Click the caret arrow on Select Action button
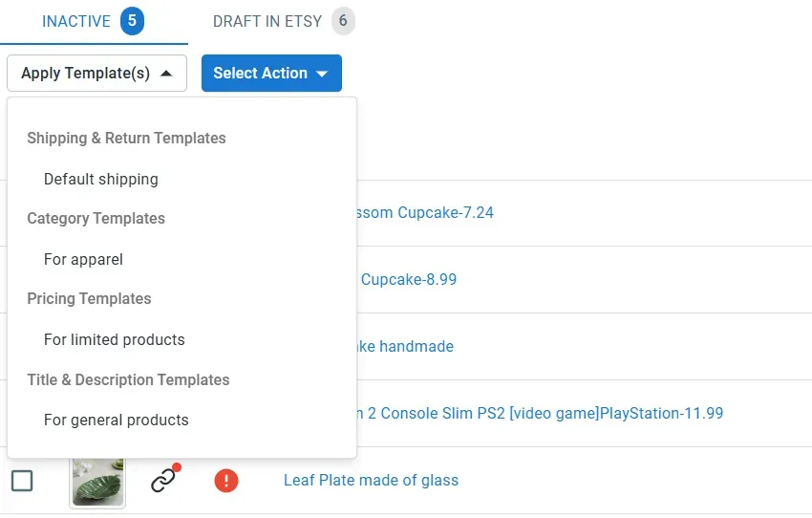The image size is (812, 518). (322, 74)
